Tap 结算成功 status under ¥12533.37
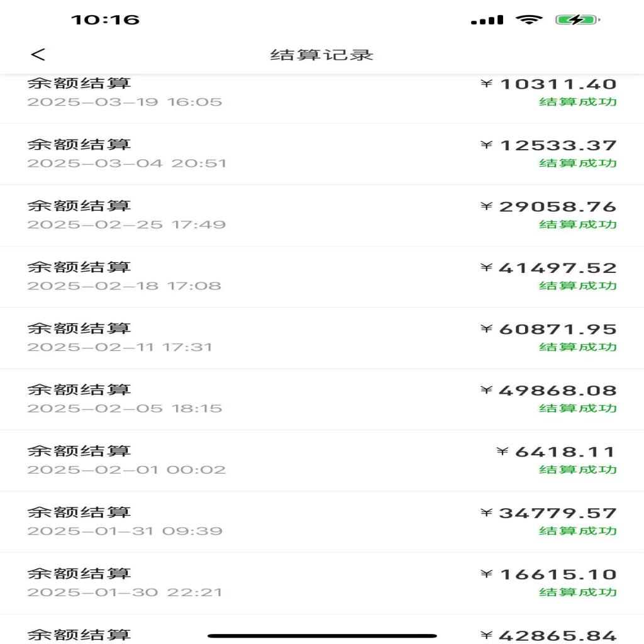Image resolution: width=644 pixels, height=644 pixels. (577, 164)
